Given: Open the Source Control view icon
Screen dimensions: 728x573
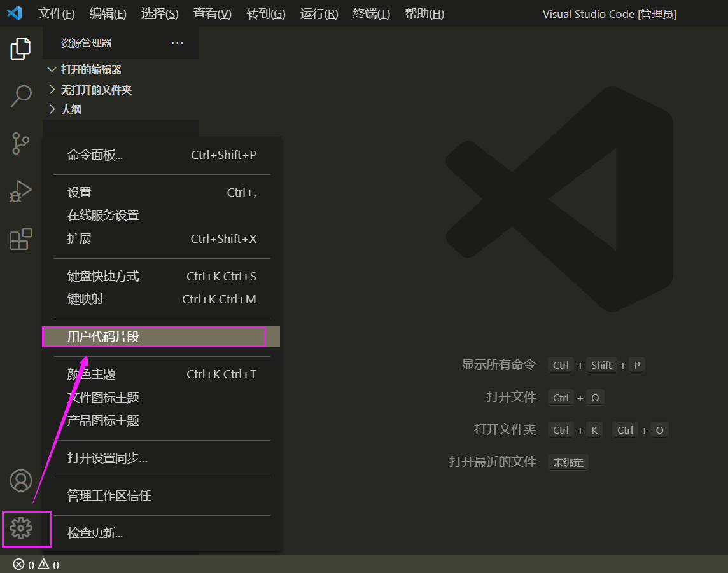Looking at the screenshot, I should [x=20, y=143].
